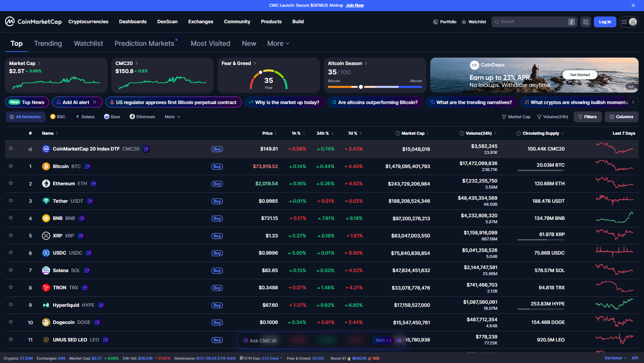Click the BNB last 7 days sparkline

pyautogui.click(x=614, y=218)
